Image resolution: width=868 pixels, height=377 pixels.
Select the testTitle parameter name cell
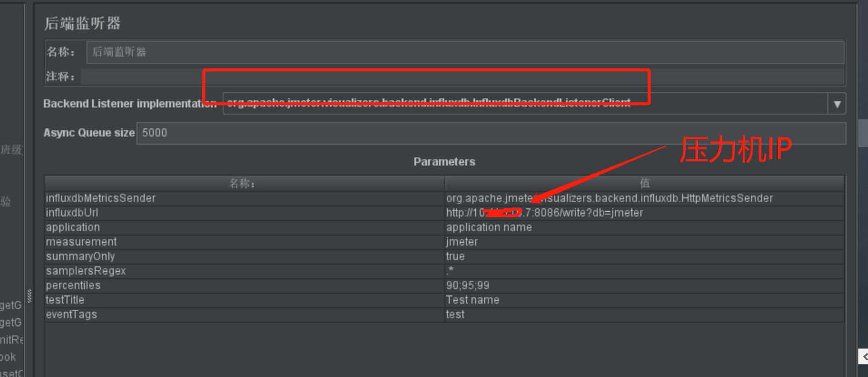coord(245,300)
